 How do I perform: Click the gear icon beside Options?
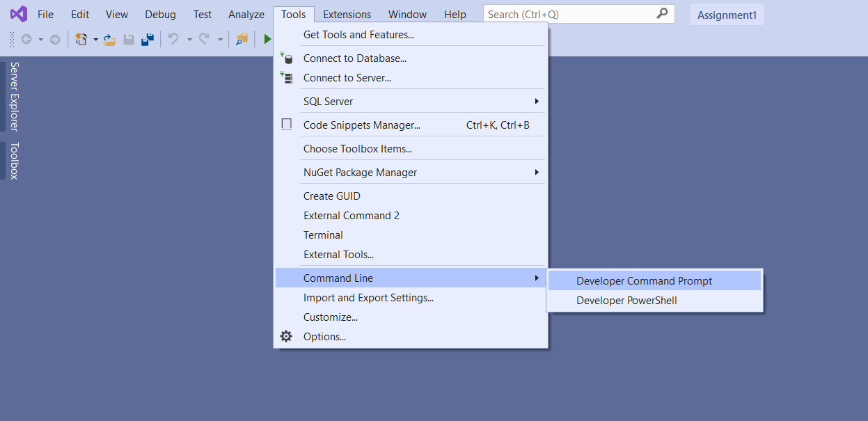pyautogui.click(x=286, y=337)
